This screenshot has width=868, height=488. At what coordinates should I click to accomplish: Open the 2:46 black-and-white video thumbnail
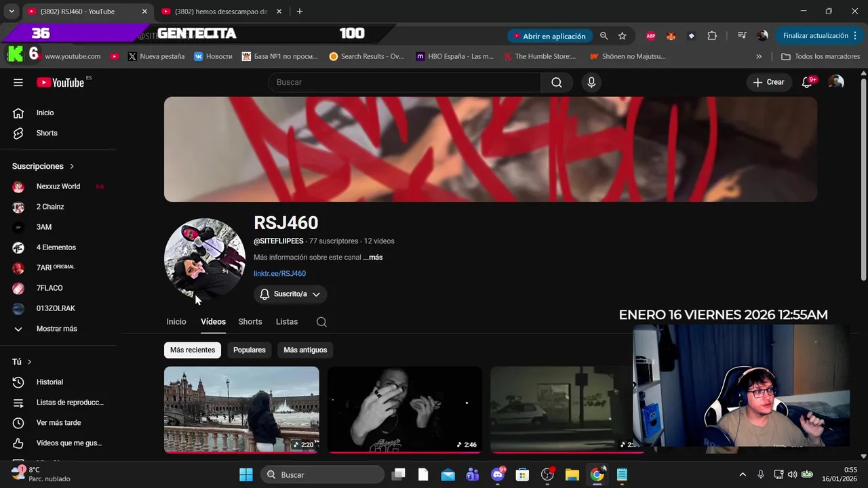pos(405,409)
